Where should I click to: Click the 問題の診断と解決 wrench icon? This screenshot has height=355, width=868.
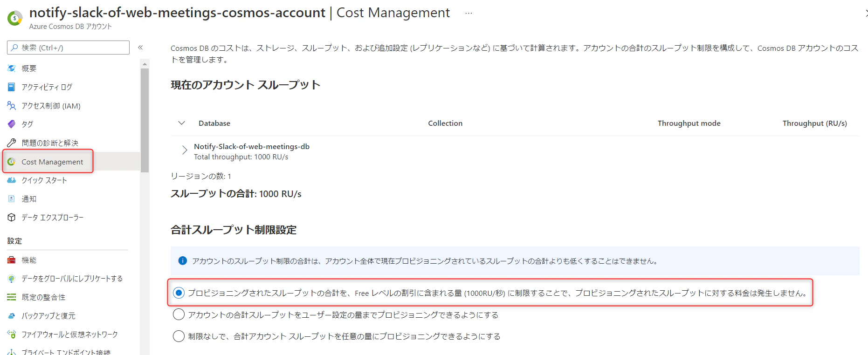[x=12, y=143]
